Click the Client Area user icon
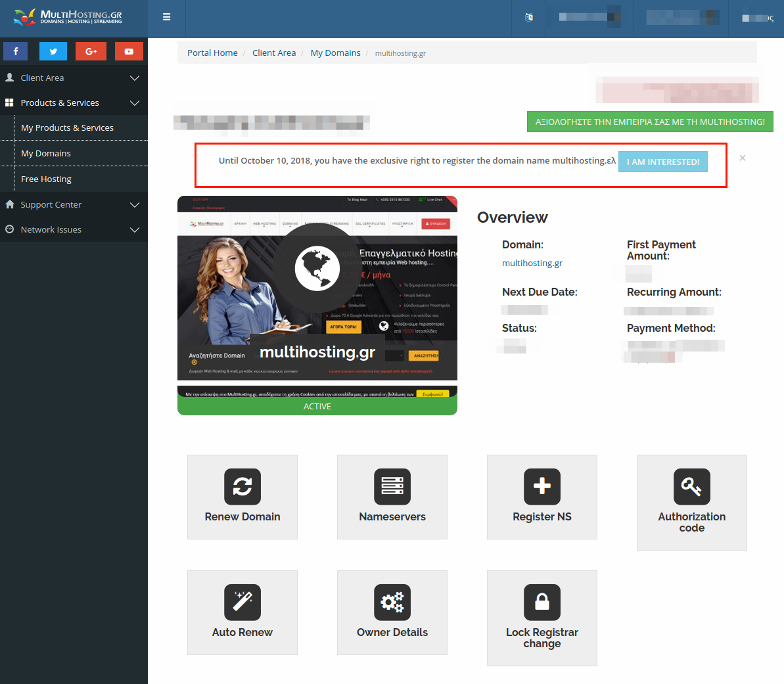 coord(9,78)
